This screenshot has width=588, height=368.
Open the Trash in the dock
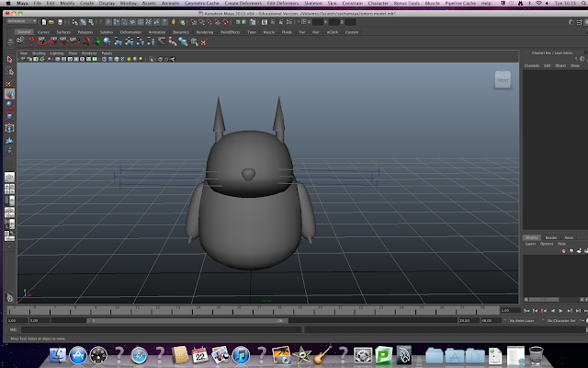pos(537,355)
